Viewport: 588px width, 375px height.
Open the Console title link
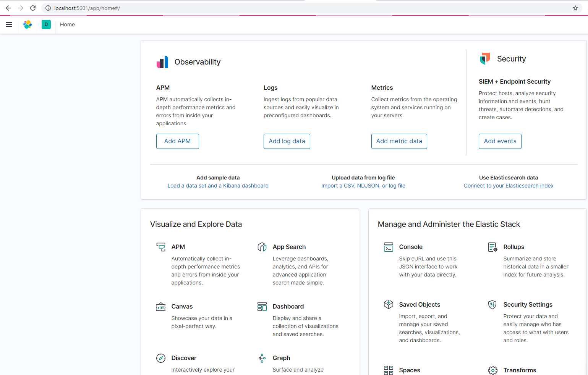coord(411,247)
